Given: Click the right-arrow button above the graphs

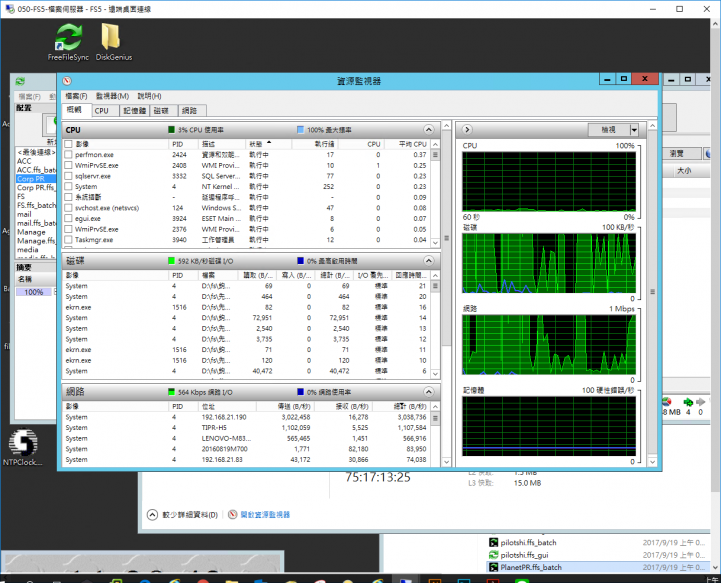Looking at the screenshot, I should tap(467, 130).
